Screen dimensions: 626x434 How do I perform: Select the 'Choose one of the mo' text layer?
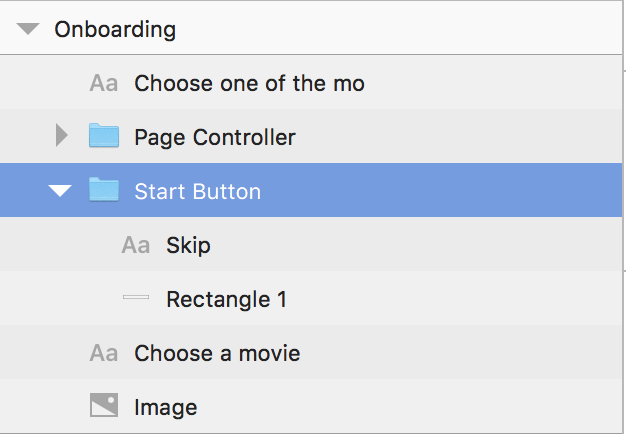coord(250,83)
